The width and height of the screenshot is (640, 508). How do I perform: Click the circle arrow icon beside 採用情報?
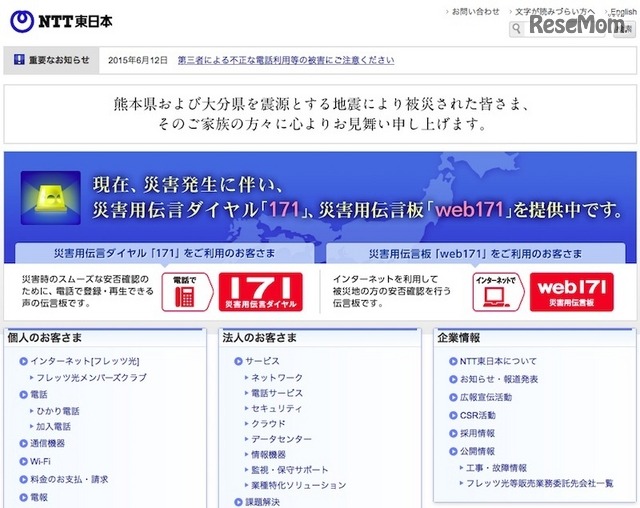coord(453,433)
